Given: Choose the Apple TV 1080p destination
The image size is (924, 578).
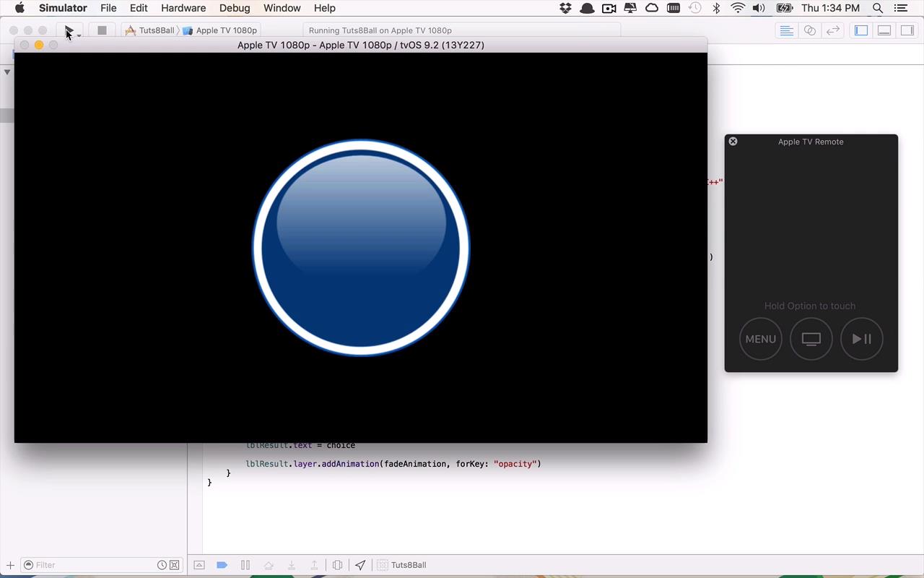Looking at the screenshot, I should point(220,30).
